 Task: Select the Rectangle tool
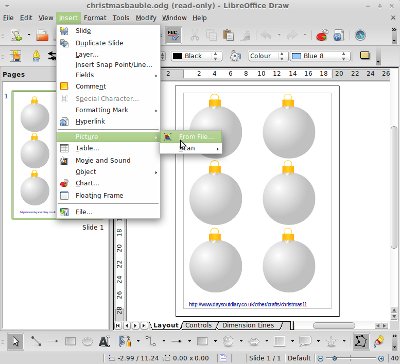70,341
